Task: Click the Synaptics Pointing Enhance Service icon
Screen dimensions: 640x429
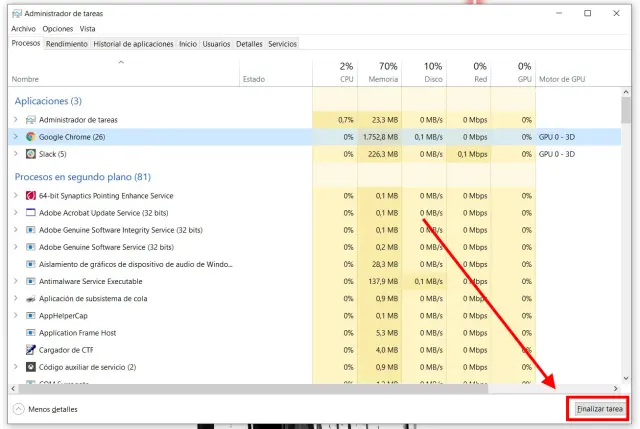Action: click(x=31, y=196)
